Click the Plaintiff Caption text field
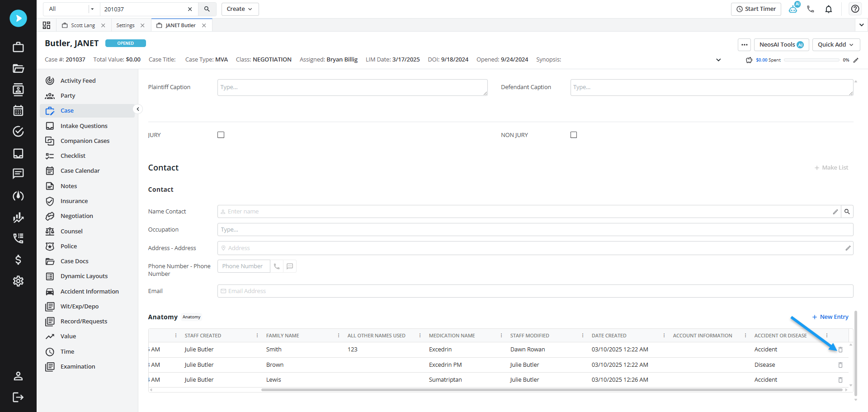 tap(353, 88)
